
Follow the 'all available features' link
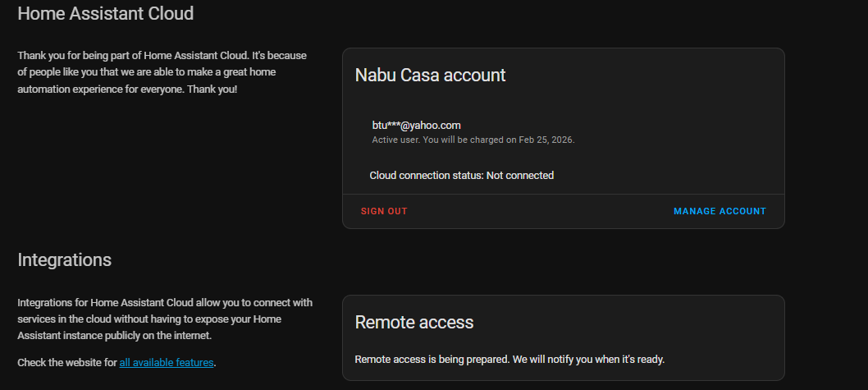[166, 363]
